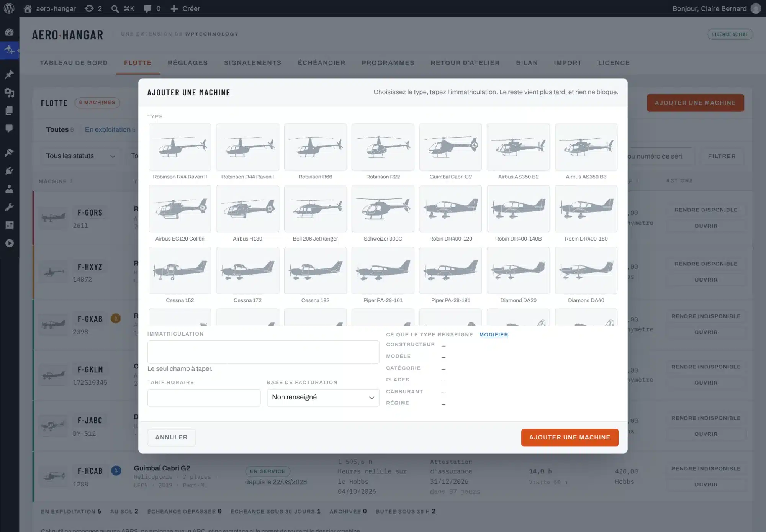This screenshot has width=766, height=532.
Task: Pick the Diamond DA40 type
Action: [x=586, y=270]
